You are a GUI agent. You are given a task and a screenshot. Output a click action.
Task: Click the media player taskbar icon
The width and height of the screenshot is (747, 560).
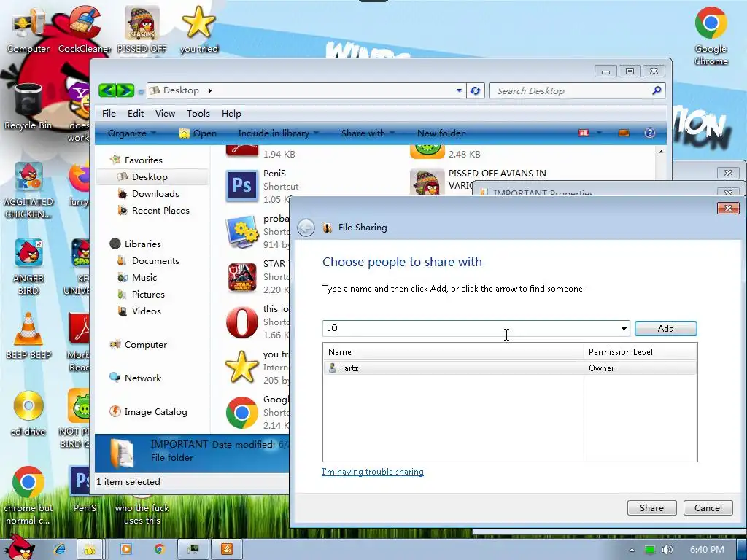coord(126,549)
